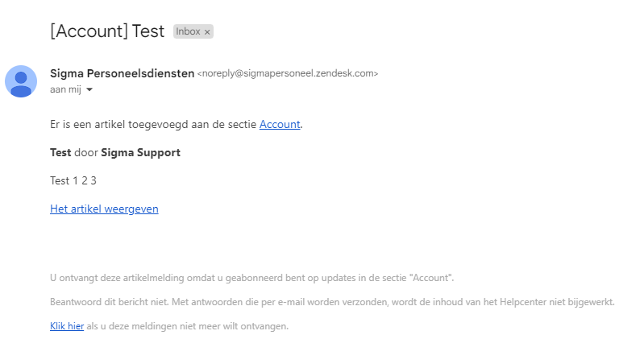Select sender name Sigma Personeelsdiensten
This screenshot has height=364, width=644.
tap(122, 73)
